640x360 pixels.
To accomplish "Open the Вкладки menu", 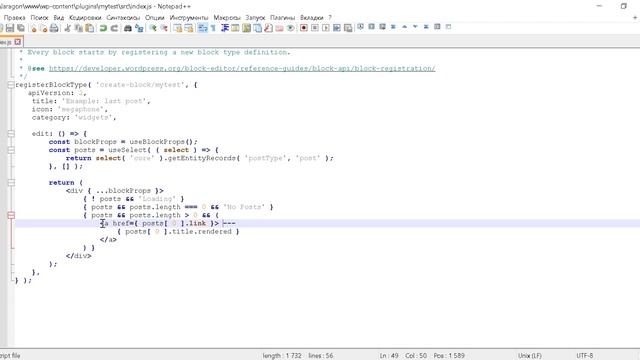I will [x=311, y=18].
